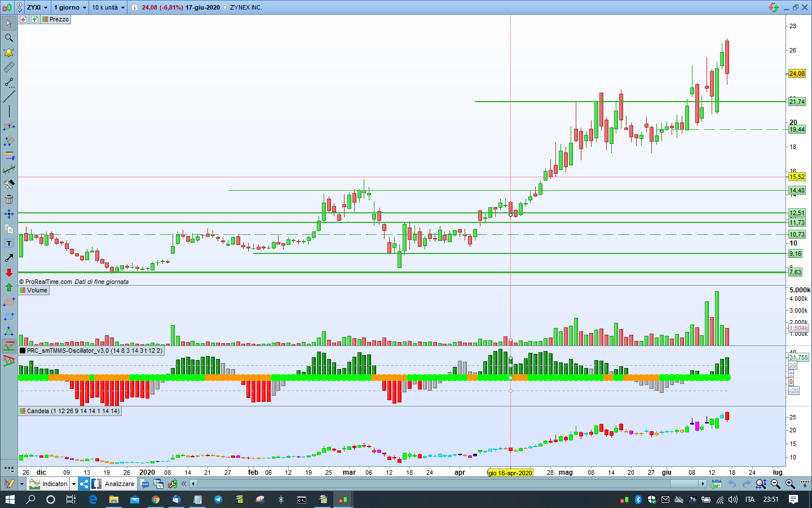
Task: Redo the last chart action
Action: pyautogui.click(x=746, y=484)
